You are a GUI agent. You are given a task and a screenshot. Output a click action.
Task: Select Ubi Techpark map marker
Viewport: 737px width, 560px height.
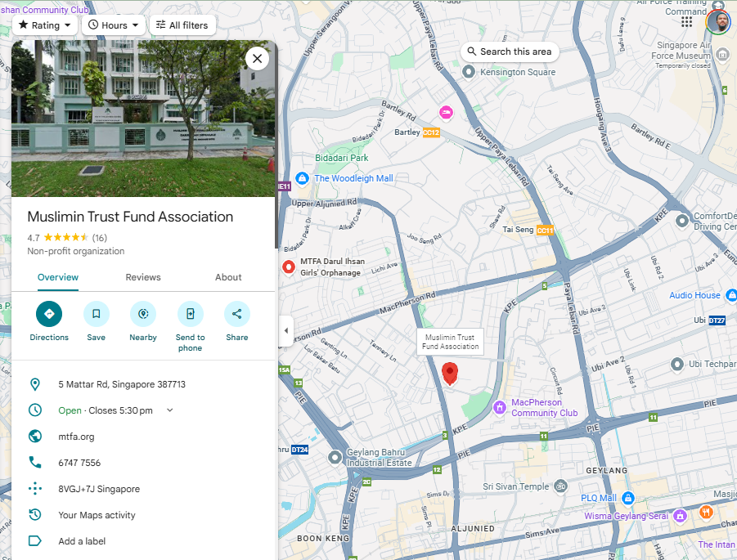[676, 364]
